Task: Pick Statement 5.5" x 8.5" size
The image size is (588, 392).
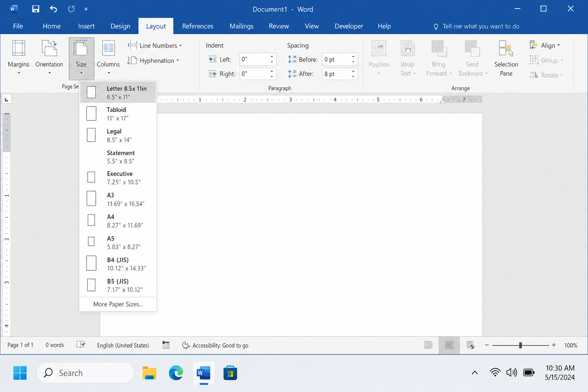Action: coord(118,157)
